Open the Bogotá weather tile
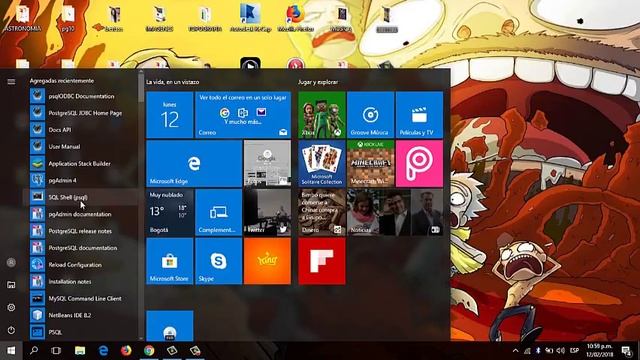 [170, 212]
